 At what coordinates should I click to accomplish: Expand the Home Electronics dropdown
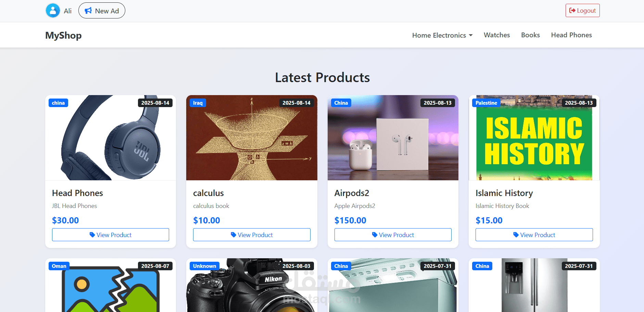coord(442,35)
